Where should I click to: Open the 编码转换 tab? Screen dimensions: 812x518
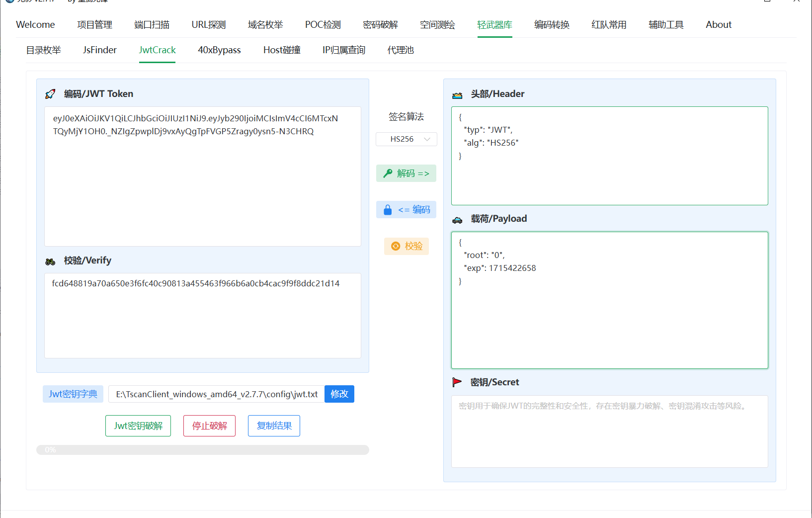pyautogui.click(x=552, y=24)
